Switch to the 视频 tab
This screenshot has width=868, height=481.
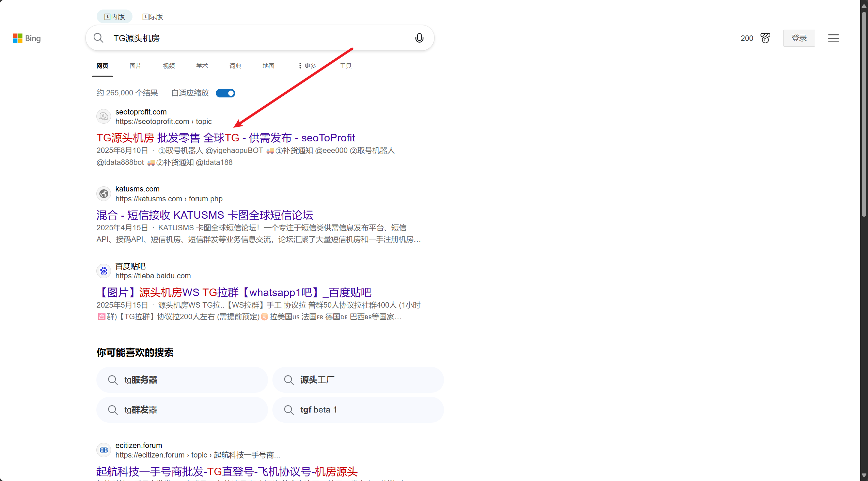(169, 66)
